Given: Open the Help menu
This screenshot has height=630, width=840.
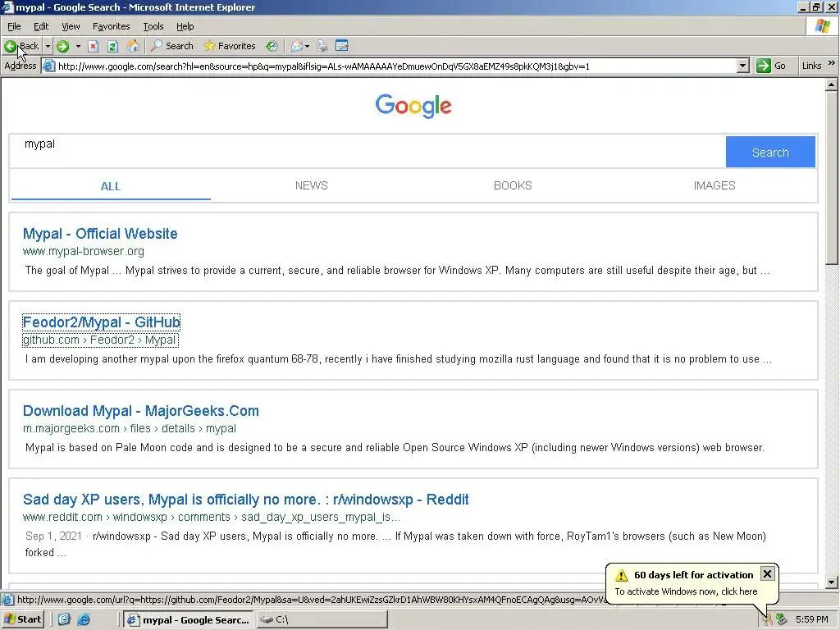Looking at the screenshot, I should pyautogui.click(x=185, y=26).
